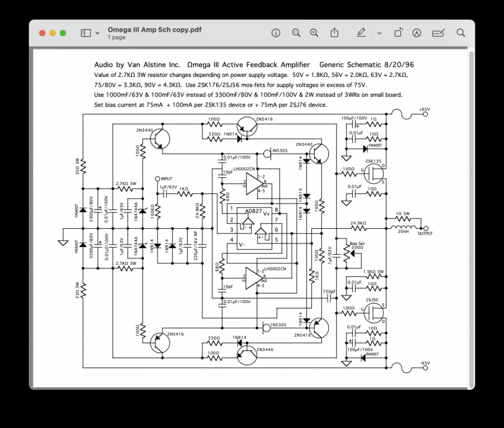This screenshot has width=504, height=428.
Task: Show the document info inspector
Action: tap(276, 33)
